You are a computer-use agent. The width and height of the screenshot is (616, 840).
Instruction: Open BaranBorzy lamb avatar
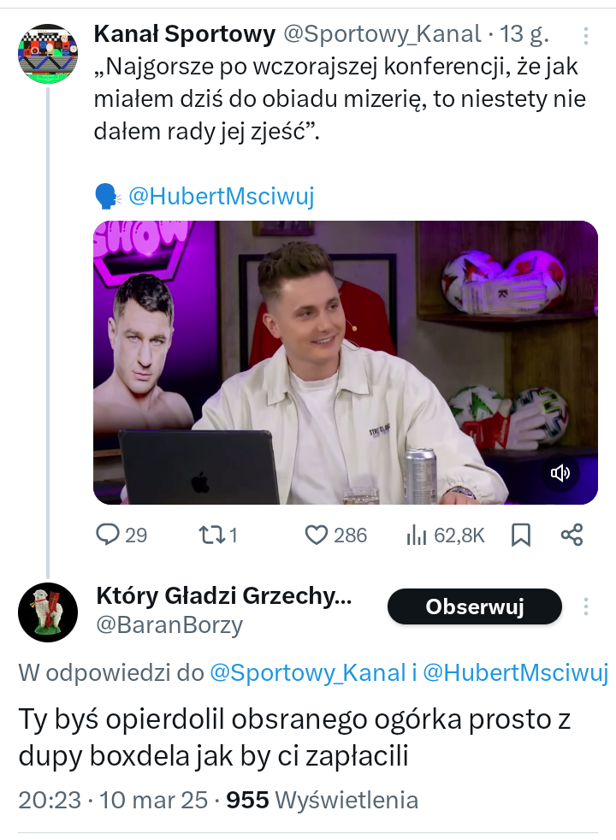[47, 612]
